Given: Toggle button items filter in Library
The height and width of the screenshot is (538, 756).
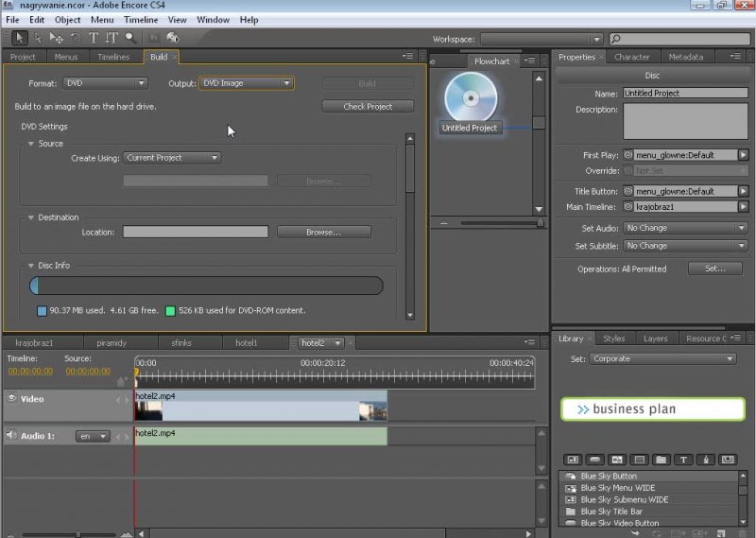Looking at the screenshot, I should [594, 460].
